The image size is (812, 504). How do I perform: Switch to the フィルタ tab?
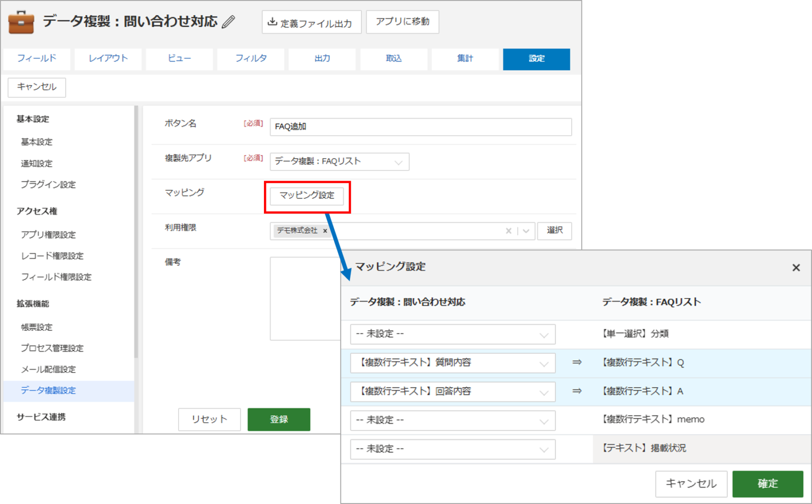click(x=251, y=59)
